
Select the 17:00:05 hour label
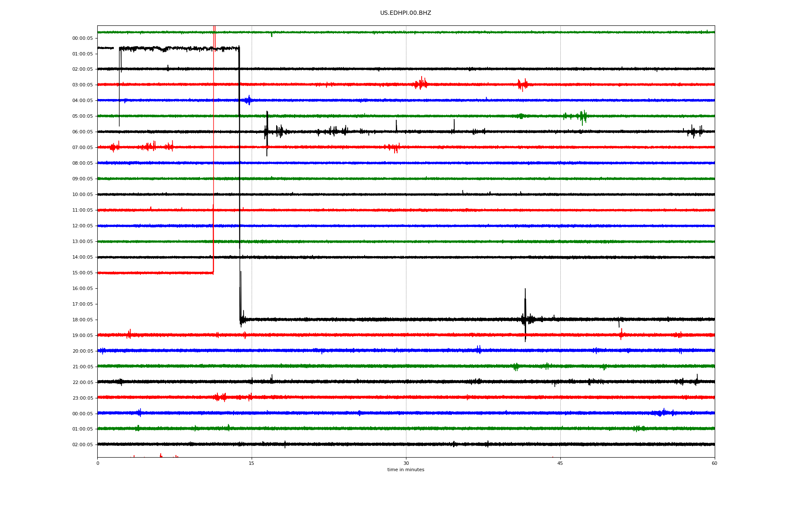[82, 304]
